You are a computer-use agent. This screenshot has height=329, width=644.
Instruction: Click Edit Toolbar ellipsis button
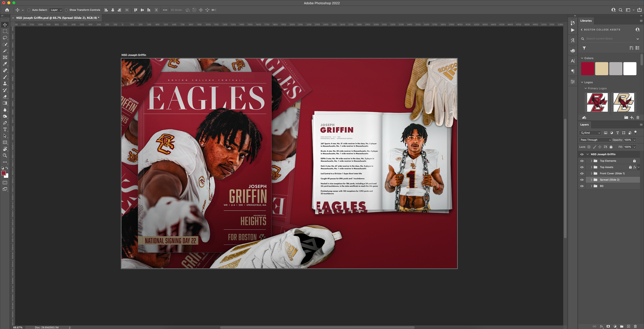[5, 162]
